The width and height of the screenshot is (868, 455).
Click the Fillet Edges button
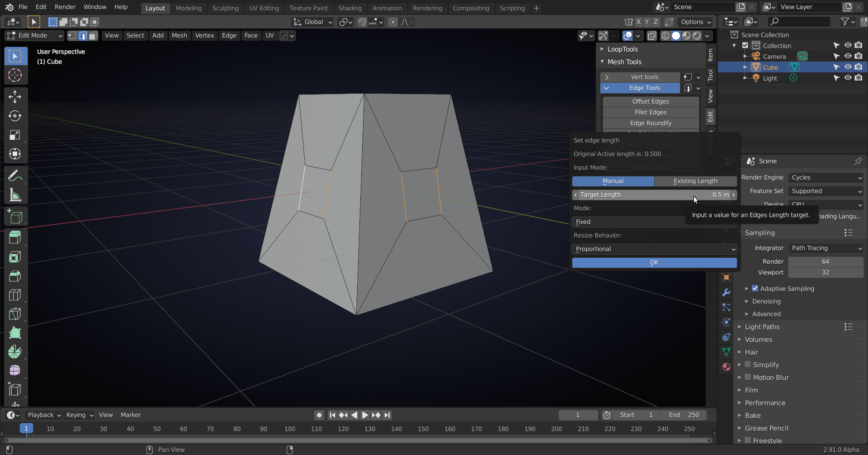click(650, 112)
